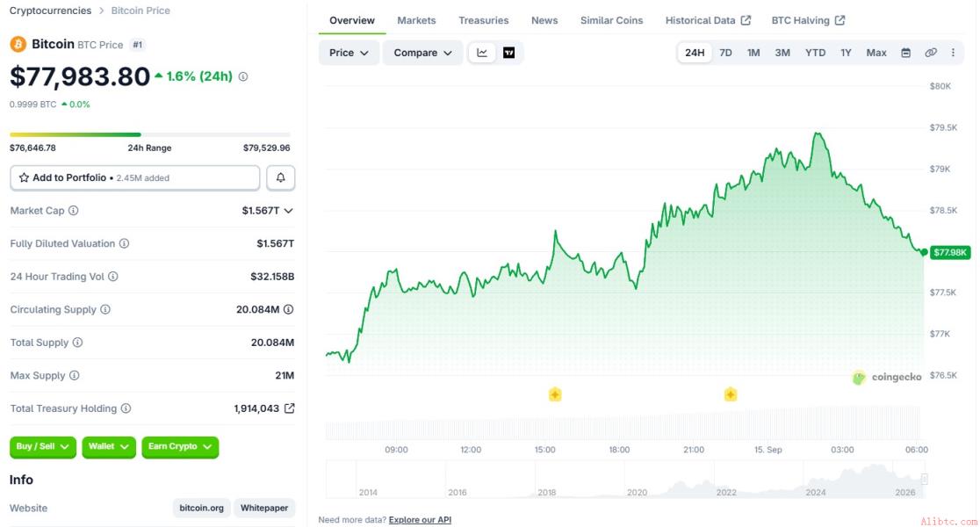Viewport: 980px width, 527px height.
Task: Show info icon next to 24h change
Action: point(243,76)
